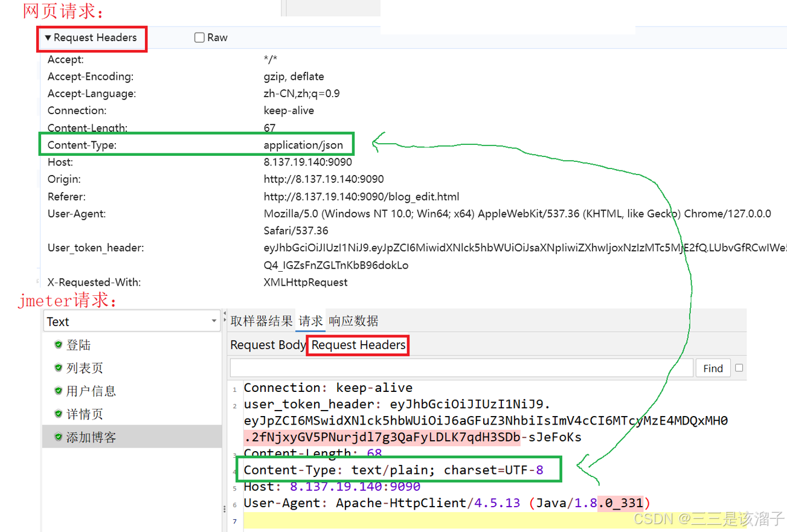Switch to the Request Body sub-tab
The image size is (787, 532).
pyautogui.click(x=268, y=345)
